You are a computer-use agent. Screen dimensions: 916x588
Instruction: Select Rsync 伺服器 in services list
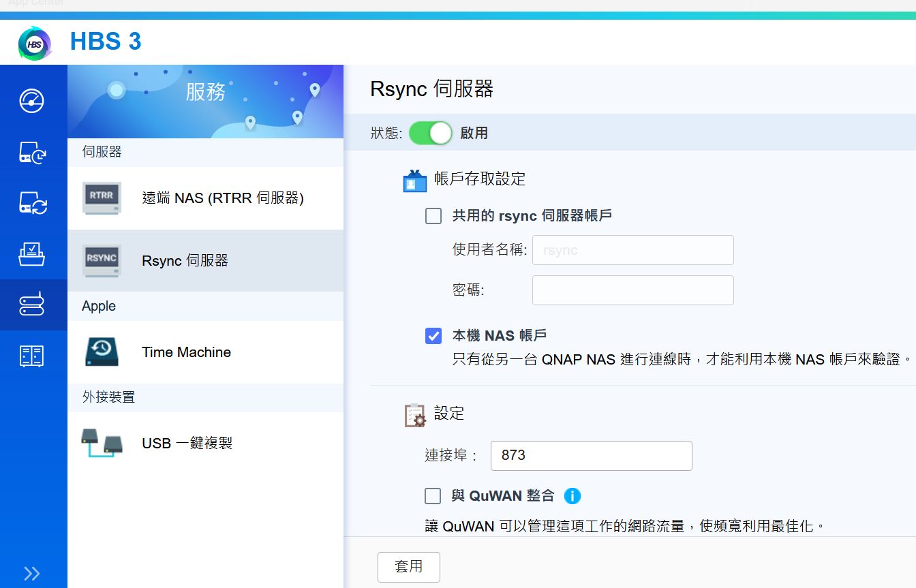coord(205,261)
